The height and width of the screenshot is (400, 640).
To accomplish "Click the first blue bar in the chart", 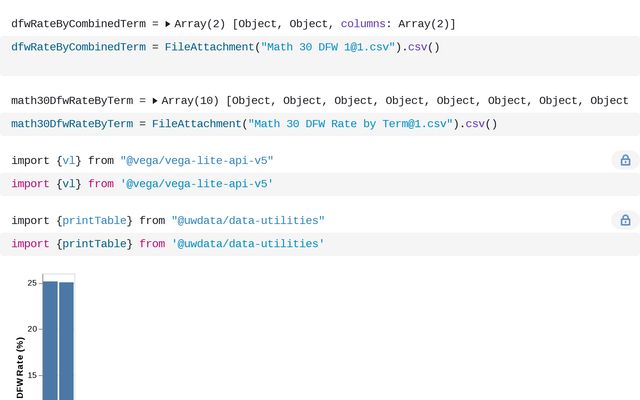I will pyautogui.click(x=50, y=340).
